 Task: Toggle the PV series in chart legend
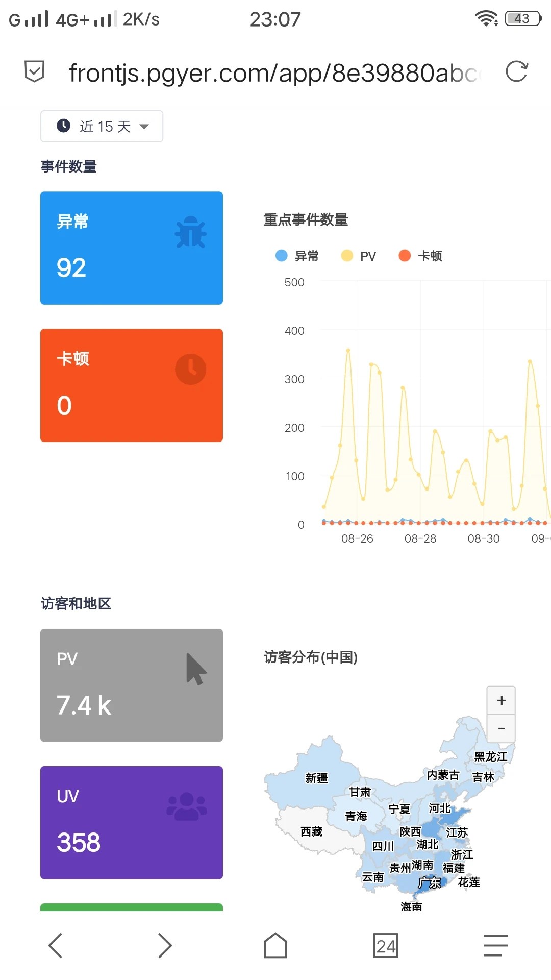tap(359, 256)
